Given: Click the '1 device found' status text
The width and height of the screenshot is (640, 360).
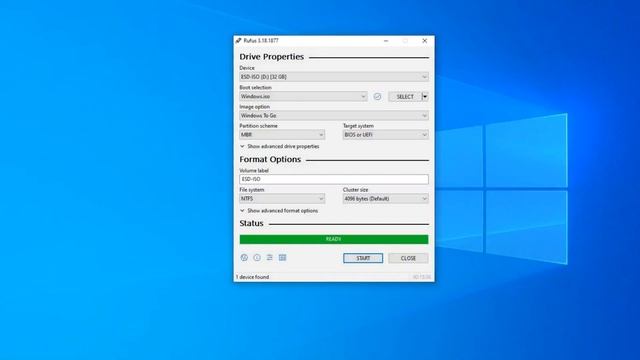Looking at the screenshot, I should click(252, 277).
